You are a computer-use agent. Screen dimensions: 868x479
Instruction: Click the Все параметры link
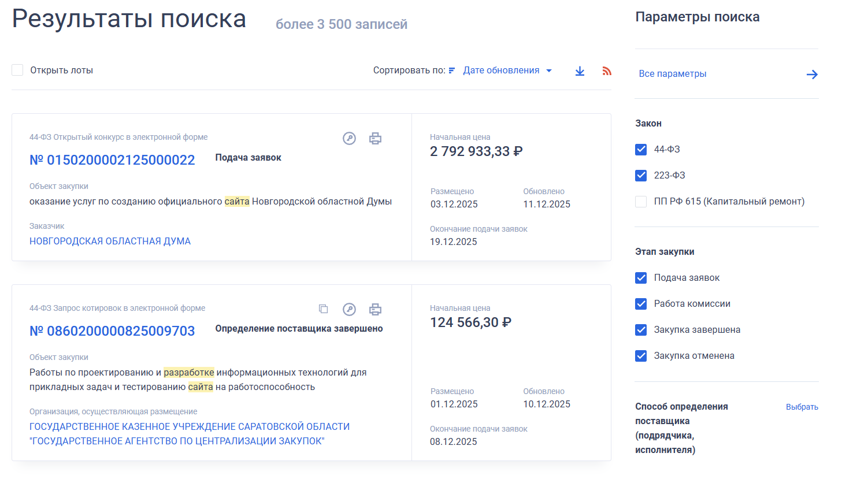(673, 73)
